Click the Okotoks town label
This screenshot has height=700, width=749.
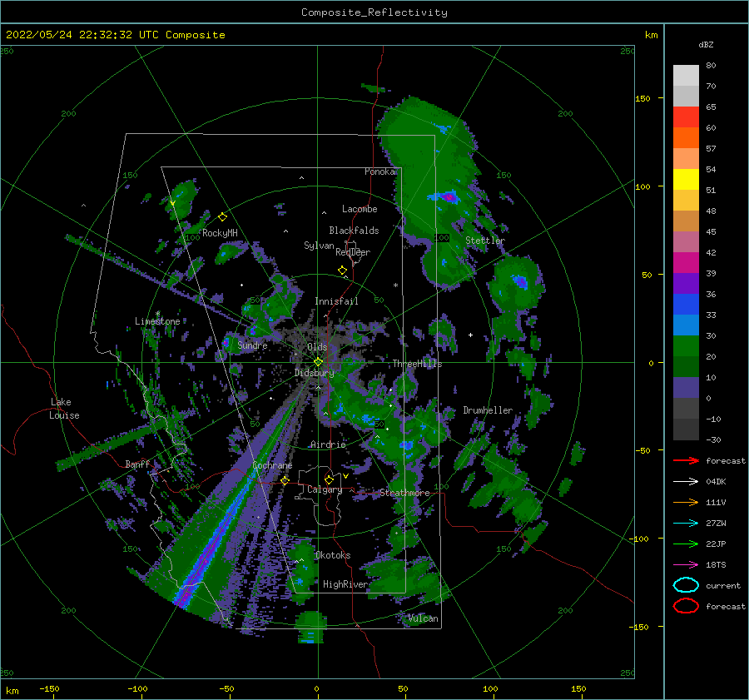332,555
